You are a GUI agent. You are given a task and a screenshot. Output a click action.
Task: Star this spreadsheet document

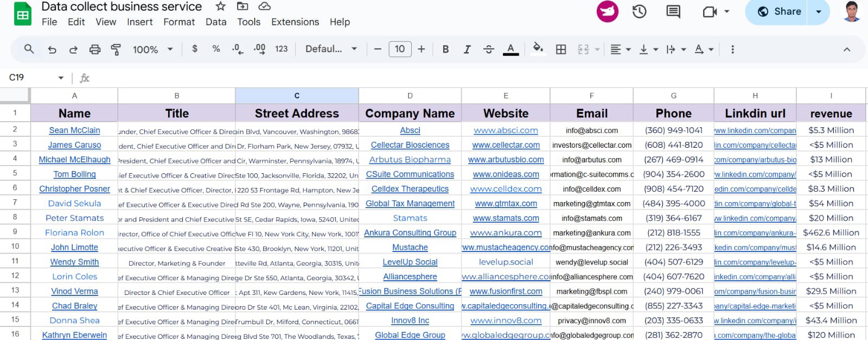220,7
